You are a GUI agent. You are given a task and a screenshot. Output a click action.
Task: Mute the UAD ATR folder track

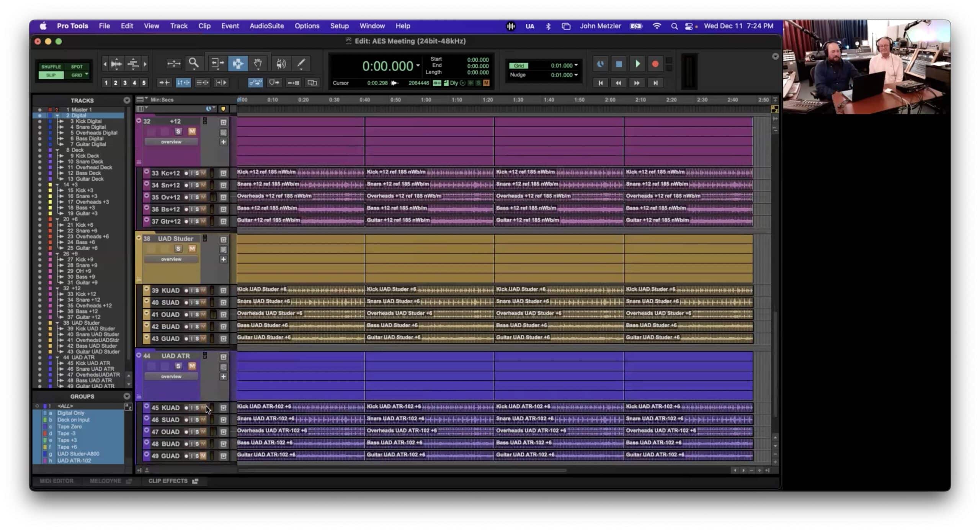(x=192, y=366)
